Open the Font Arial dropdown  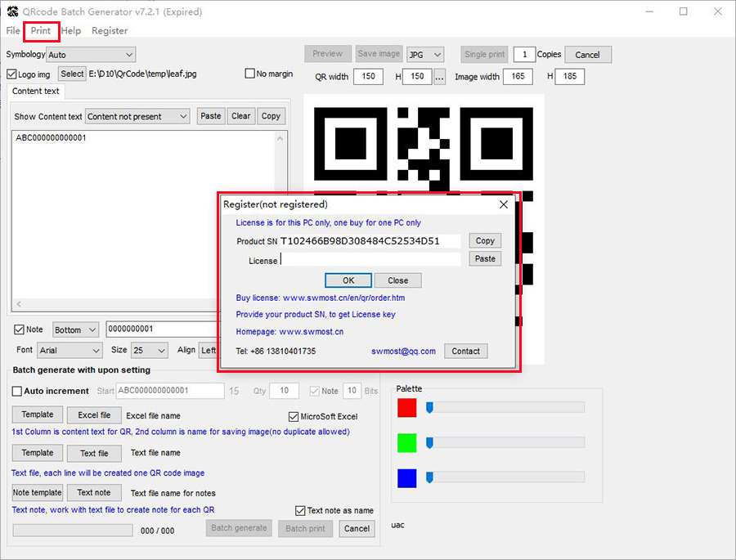70,350
